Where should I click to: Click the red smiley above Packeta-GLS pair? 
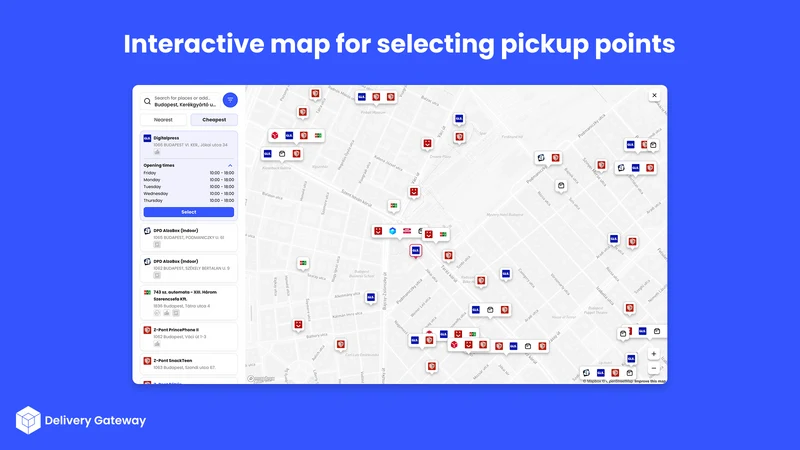(428, 143)
